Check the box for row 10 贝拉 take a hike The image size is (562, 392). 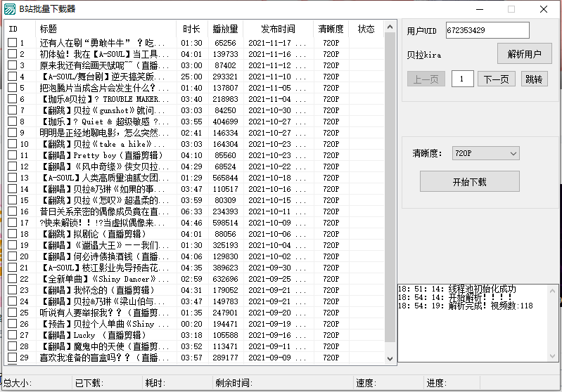click(12, 144)
